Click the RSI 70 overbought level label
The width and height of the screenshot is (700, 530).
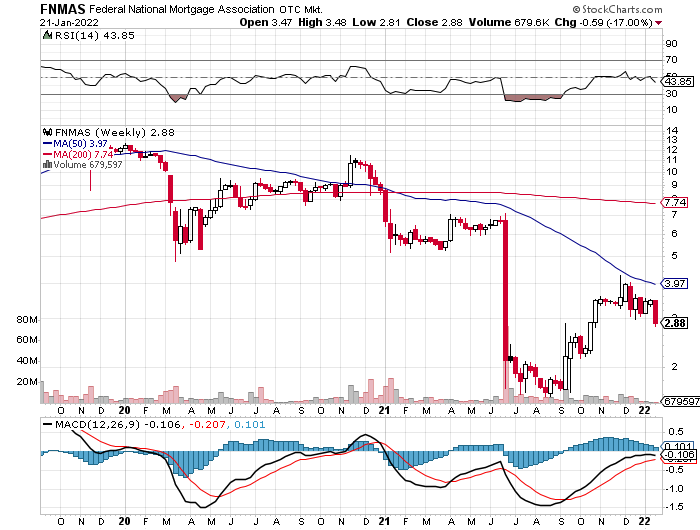pos(671,59)
